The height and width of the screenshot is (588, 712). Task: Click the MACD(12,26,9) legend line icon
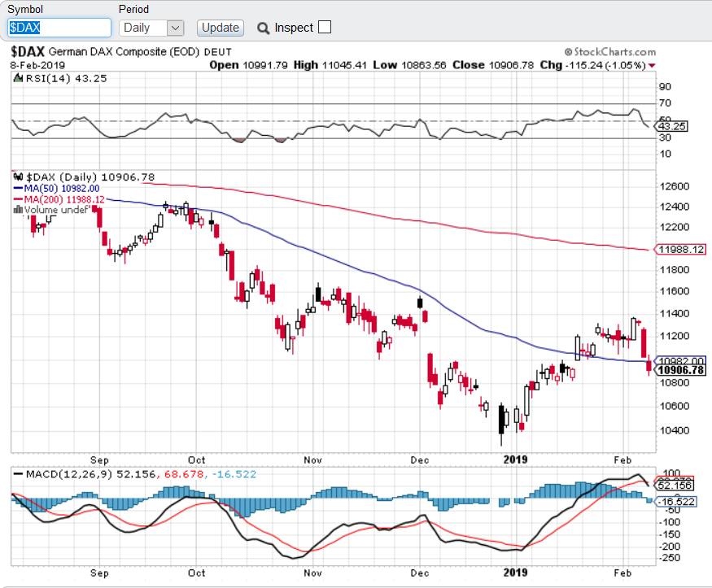pyautogui.click(x=18, y=474)
